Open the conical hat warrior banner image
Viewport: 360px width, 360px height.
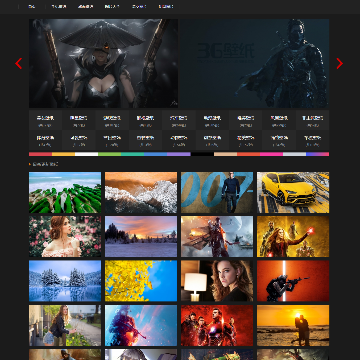click(x=103, y=63)
